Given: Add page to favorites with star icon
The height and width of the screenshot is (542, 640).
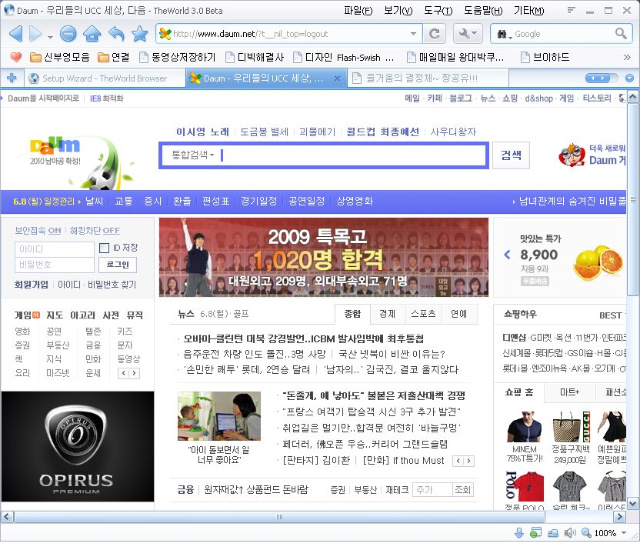Looking at the screenshot, I should (x=140, y=33).
